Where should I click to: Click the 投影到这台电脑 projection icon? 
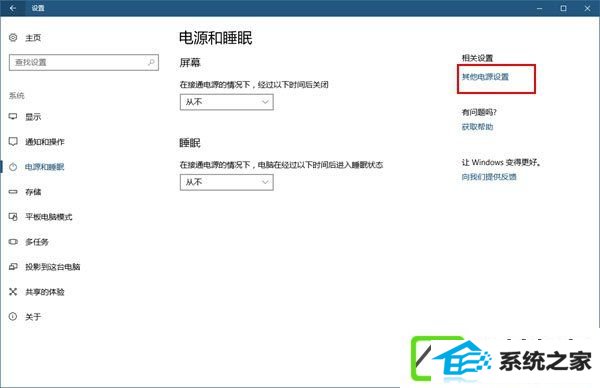[13, 267]
